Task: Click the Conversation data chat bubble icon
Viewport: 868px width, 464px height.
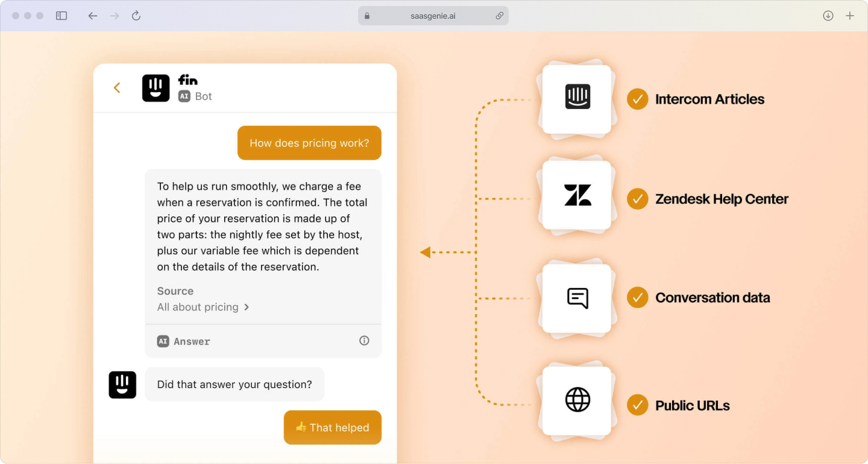Action: pyautogui.click(x=577, y=297)
